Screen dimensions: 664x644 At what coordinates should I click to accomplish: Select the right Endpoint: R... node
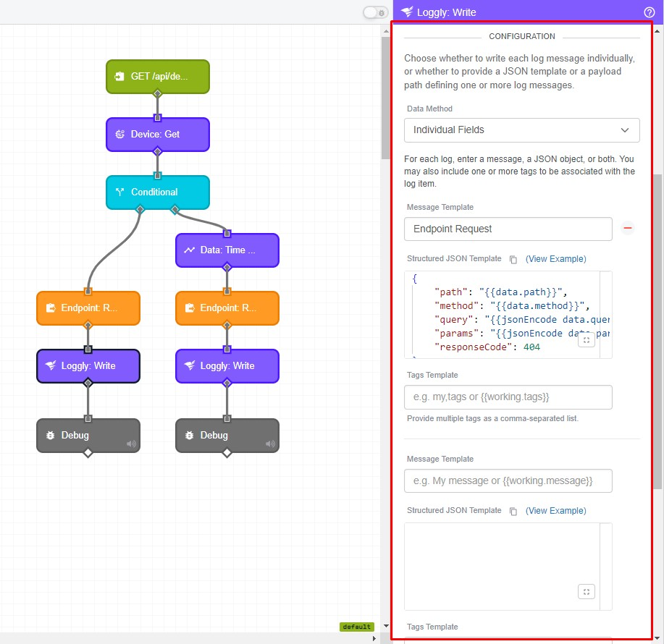click(227, 308)
